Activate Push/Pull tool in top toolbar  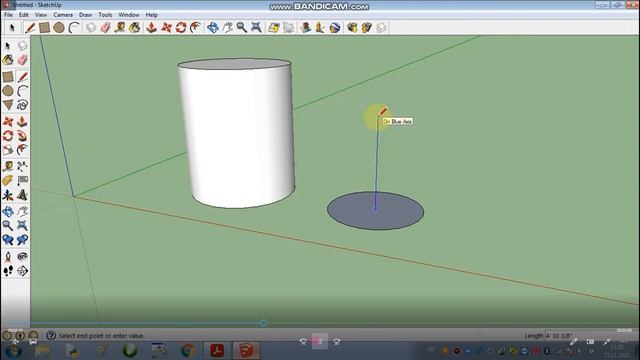pos(151,27)
